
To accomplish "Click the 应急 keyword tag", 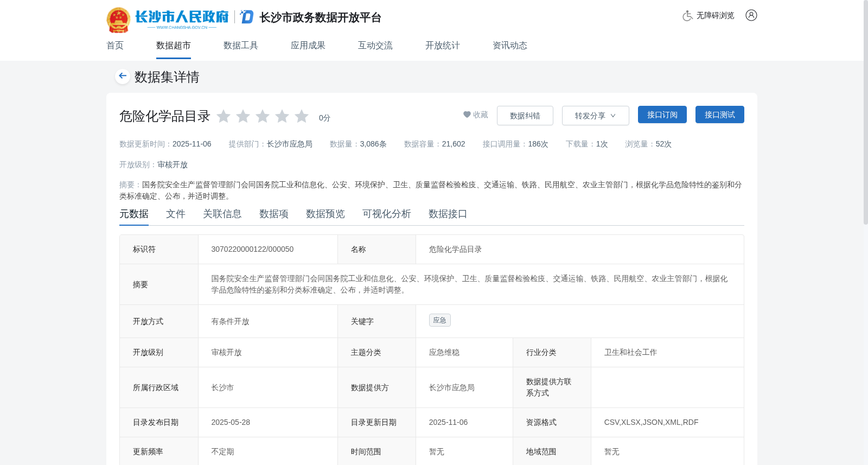I will pos(440,320).
